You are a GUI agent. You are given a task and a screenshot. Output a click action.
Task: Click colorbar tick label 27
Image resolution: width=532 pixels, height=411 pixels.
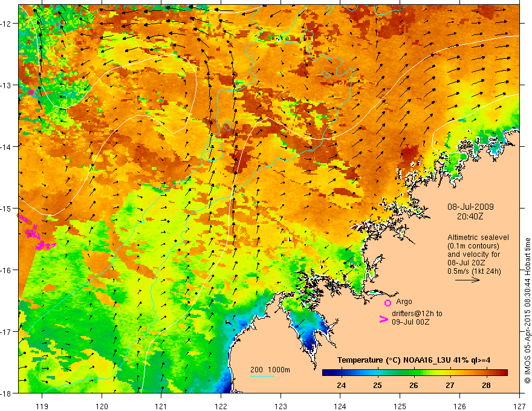450,385
